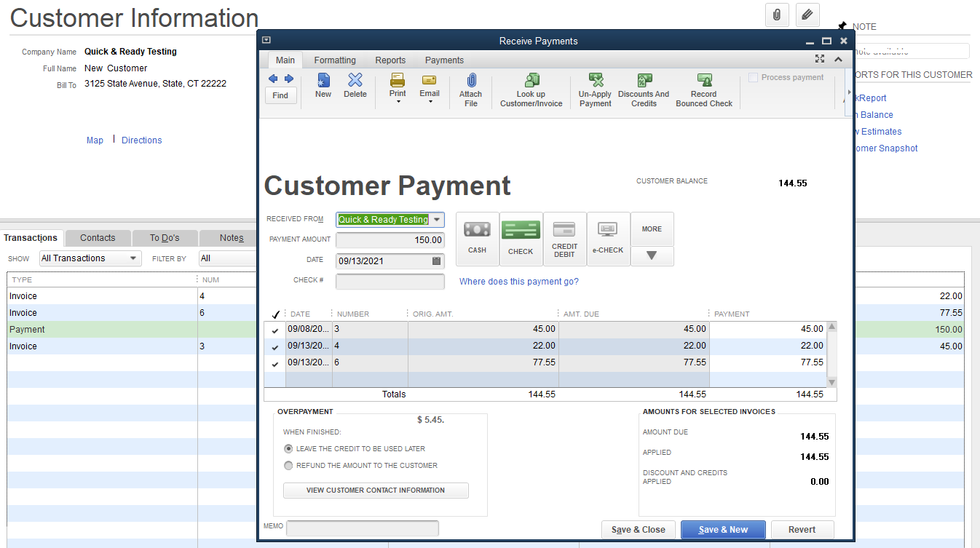This screenshot has height=548, width=980.
Task: Switch to the Contacts tab
Action: click(98, 238)
